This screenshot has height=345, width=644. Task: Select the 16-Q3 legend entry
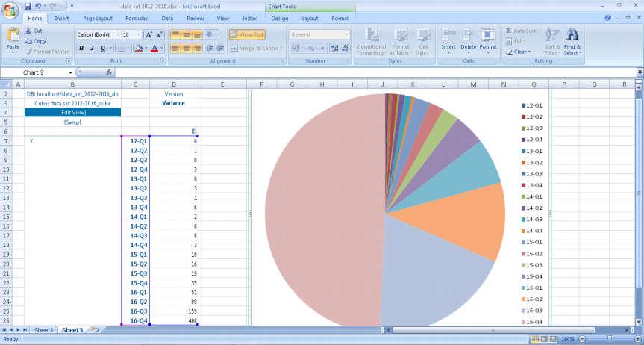click(532, 311)
